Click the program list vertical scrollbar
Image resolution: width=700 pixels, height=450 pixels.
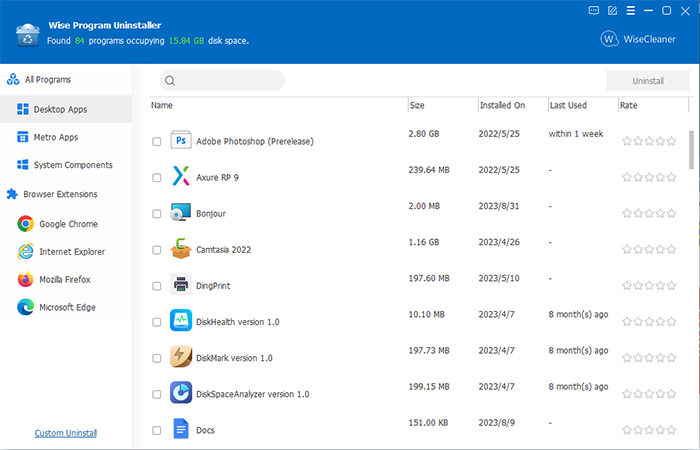pos(692,150)
